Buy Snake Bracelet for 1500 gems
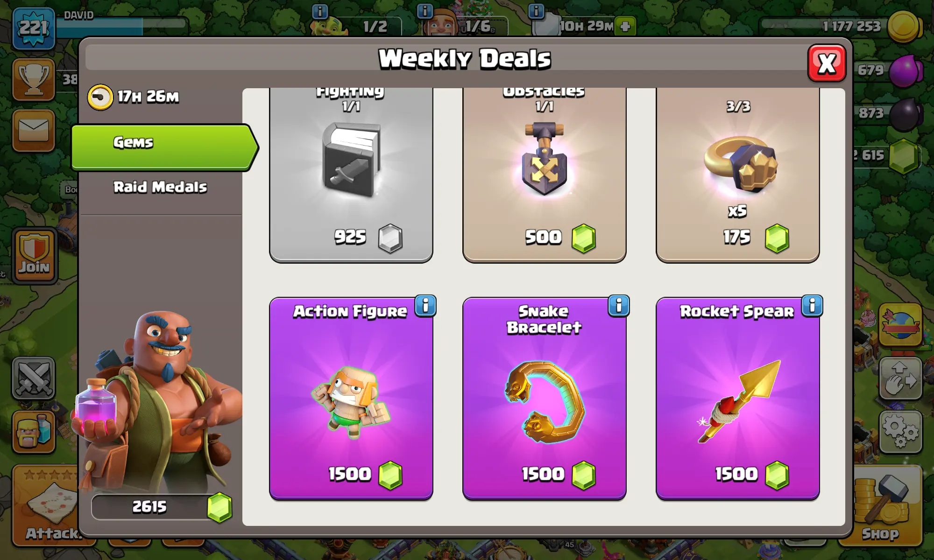 point(544,399)
